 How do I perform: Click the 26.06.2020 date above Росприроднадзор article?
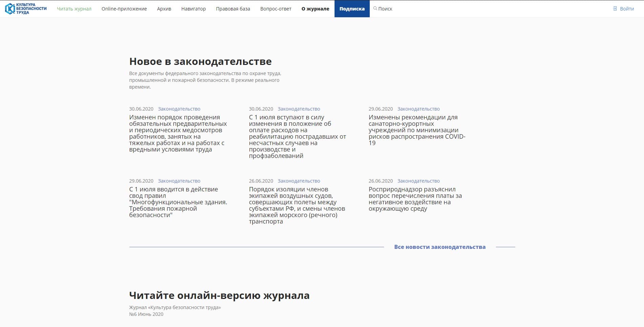click(381, 181)
